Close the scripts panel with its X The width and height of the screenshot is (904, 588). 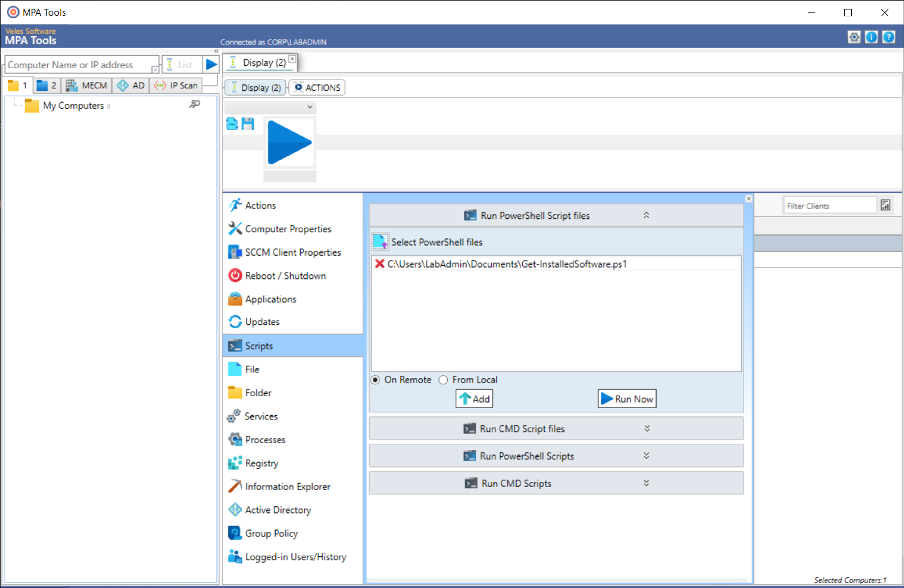pos(748,199)
